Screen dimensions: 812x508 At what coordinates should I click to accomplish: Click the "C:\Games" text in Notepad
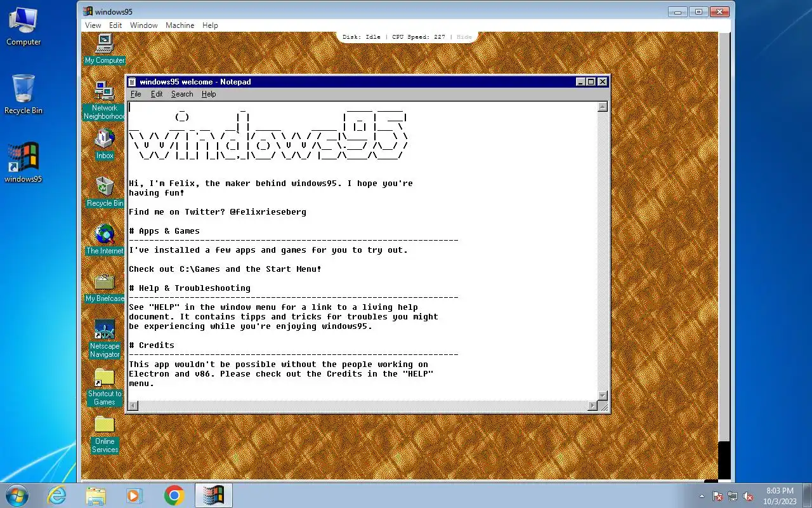[x=200, y=269]
